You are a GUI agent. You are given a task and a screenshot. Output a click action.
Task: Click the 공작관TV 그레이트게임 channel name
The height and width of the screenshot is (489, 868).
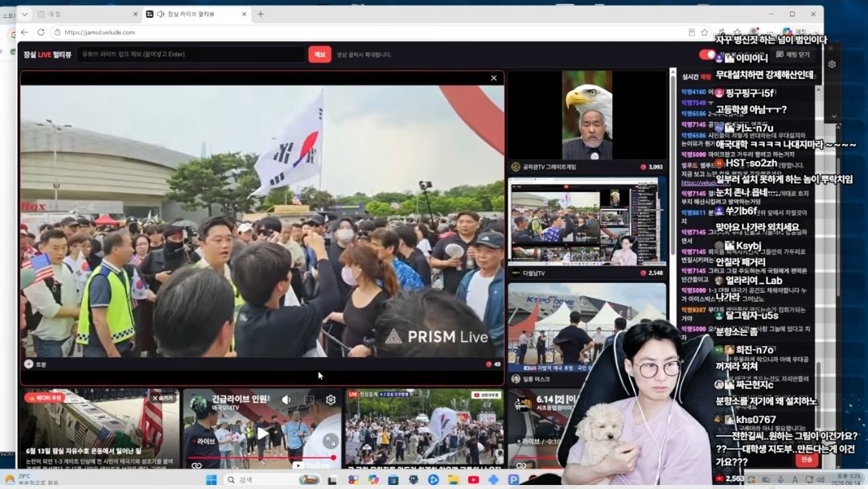(549, 166)
